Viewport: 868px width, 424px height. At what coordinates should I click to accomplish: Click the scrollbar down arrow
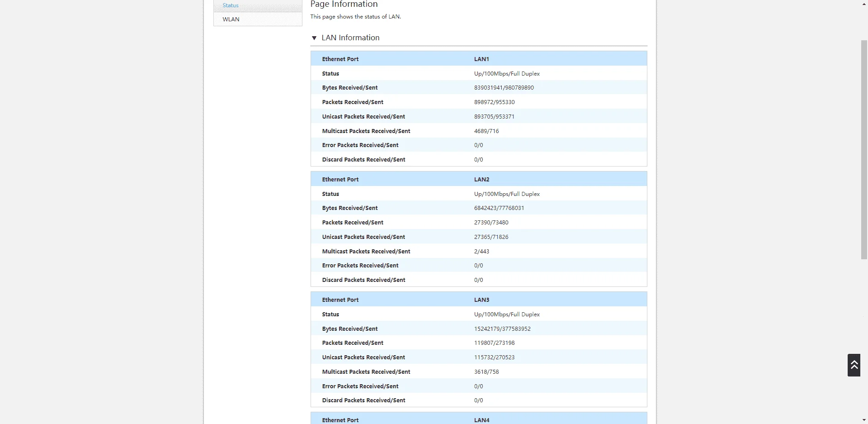864,420
